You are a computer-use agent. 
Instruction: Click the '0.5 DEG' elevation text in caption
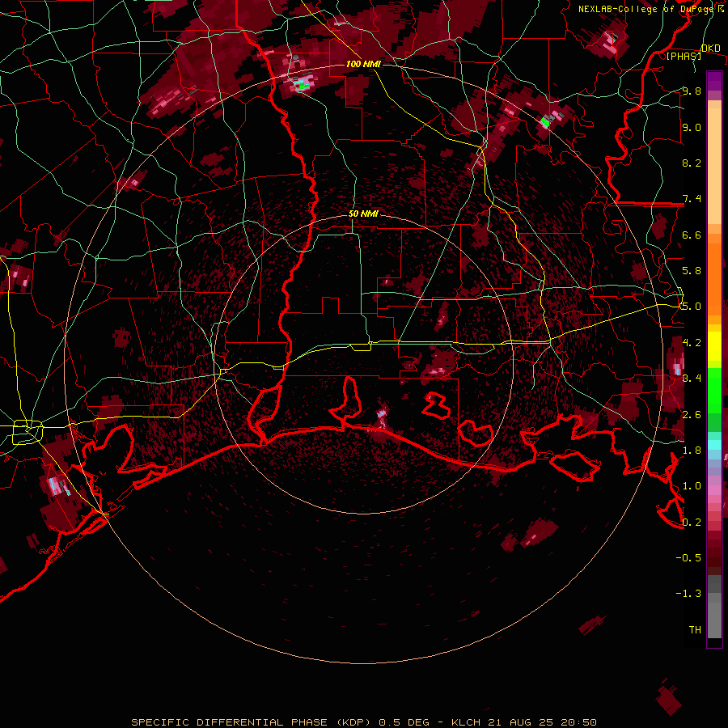point(404,722)
